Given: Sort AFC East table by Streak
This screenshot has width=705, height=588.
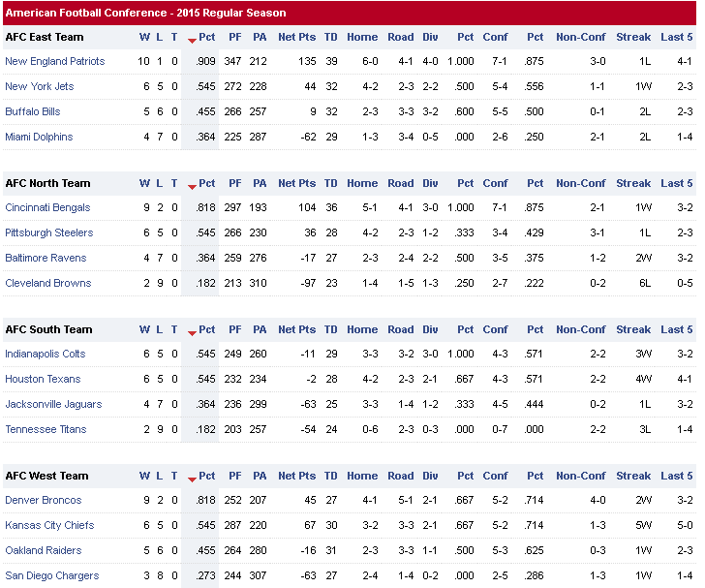Looking at the screenshot, I should [633, 38].
